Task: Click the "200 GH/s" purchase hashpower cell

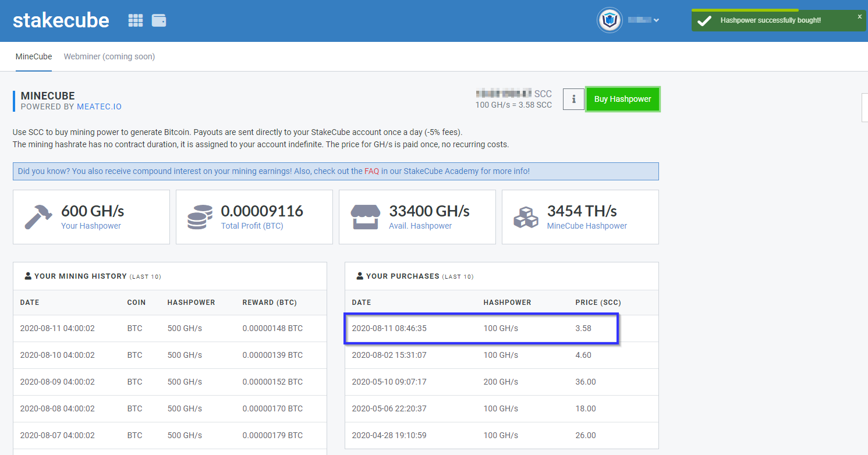Action: 501,382
